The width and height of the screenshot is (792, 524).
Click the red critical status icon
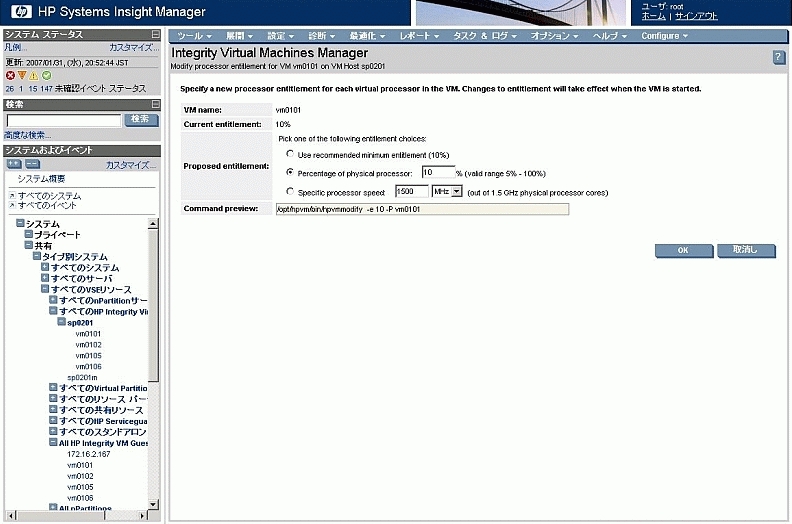(x=10, y=75)
